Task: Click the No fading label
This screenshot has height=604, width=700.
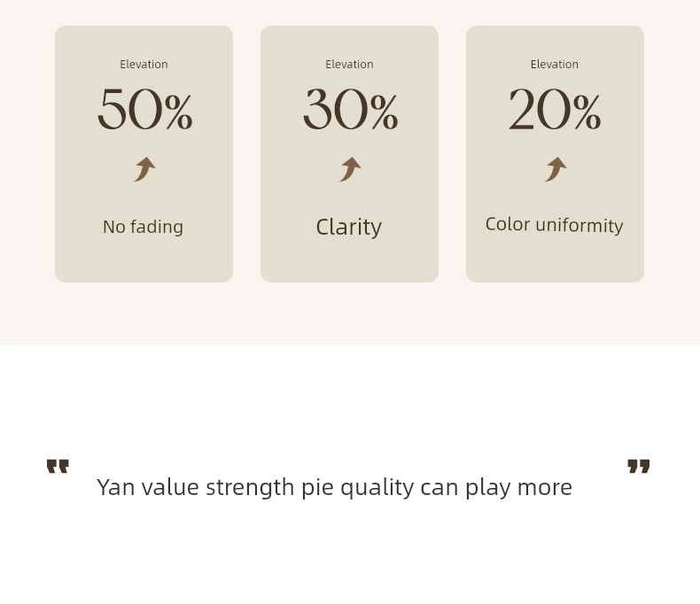Action: coord(143,227)
